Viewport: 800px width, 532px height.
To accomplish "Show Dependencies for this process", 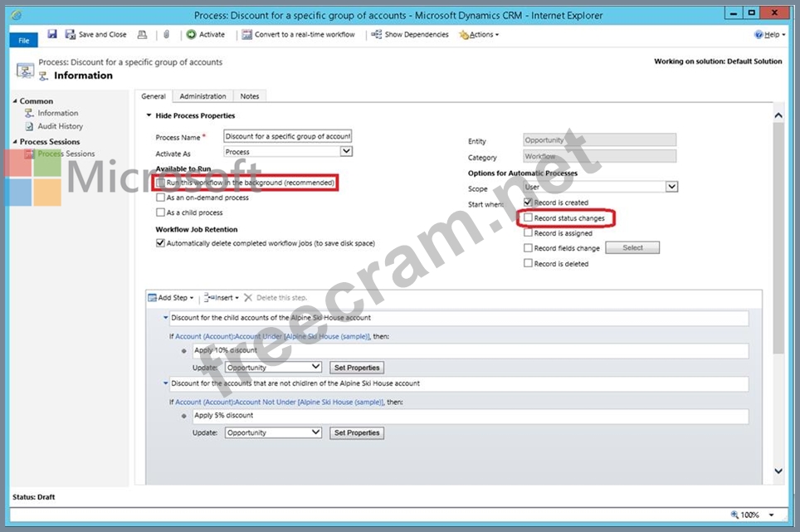I will [410, 35].
